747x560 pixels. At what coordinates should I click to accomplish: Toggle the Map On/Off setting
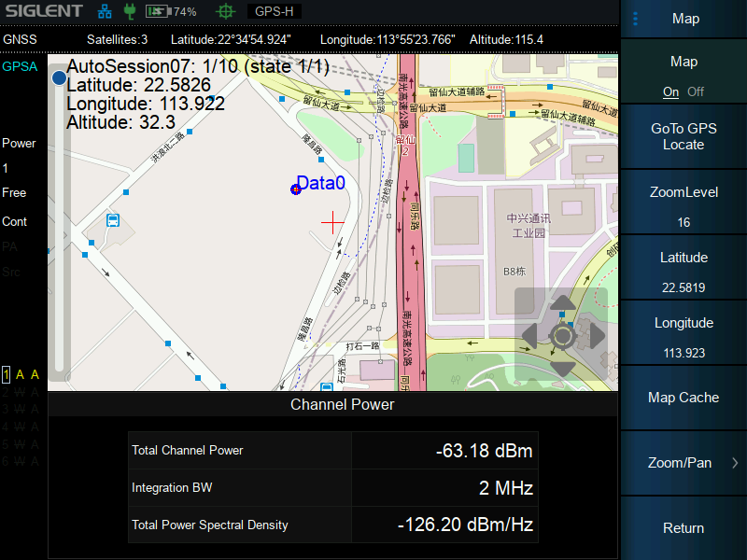[684, 77]
